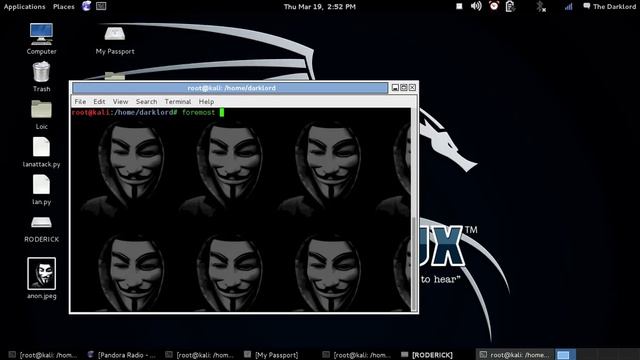Open the battery power status icon
The height and width of the screenshot is (360, 640).
coord(510,7)
